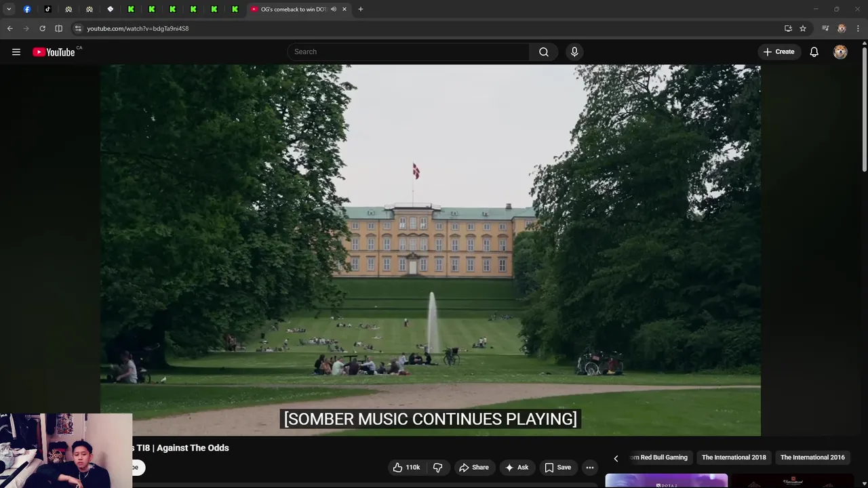Screen dimensions: 868x488
Task: Open the DOTA 2 recommended video thumbnail
Action: [x=667, y=481]
